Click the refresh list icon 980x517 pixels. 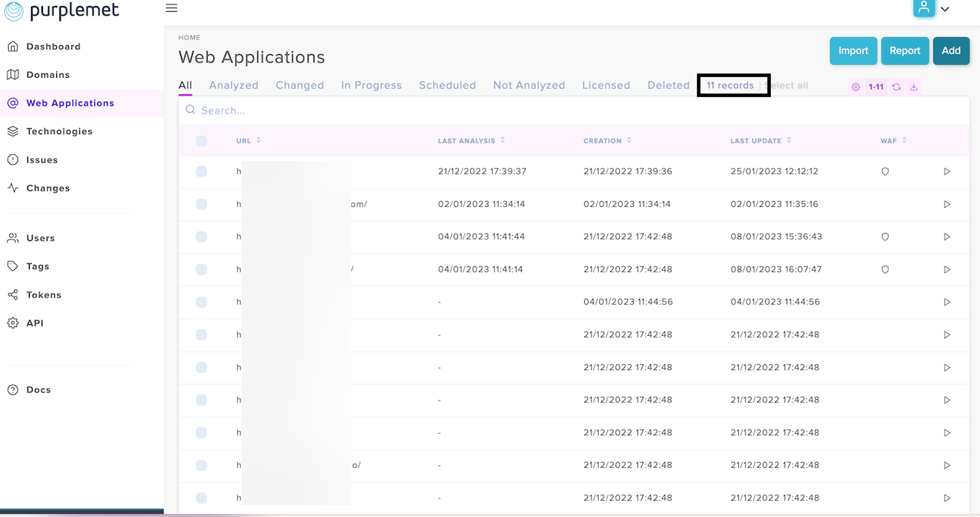click(x=896, y=87)
